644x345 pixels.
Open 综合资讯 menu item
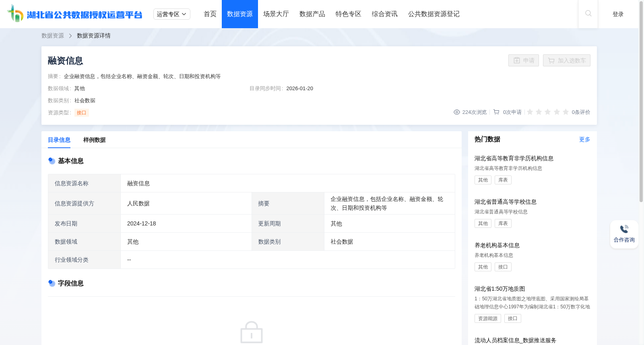pos(385,14)
